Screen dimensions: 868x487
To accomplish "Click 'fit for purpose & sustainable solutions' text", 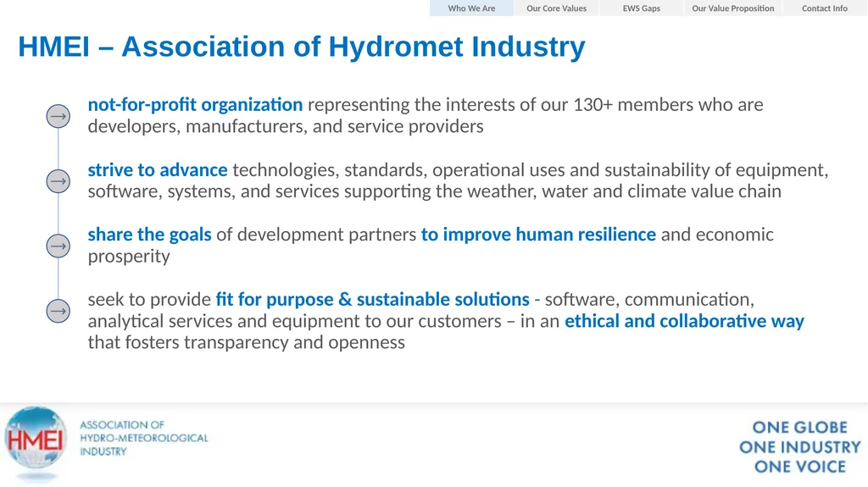I will pos(373,299).
